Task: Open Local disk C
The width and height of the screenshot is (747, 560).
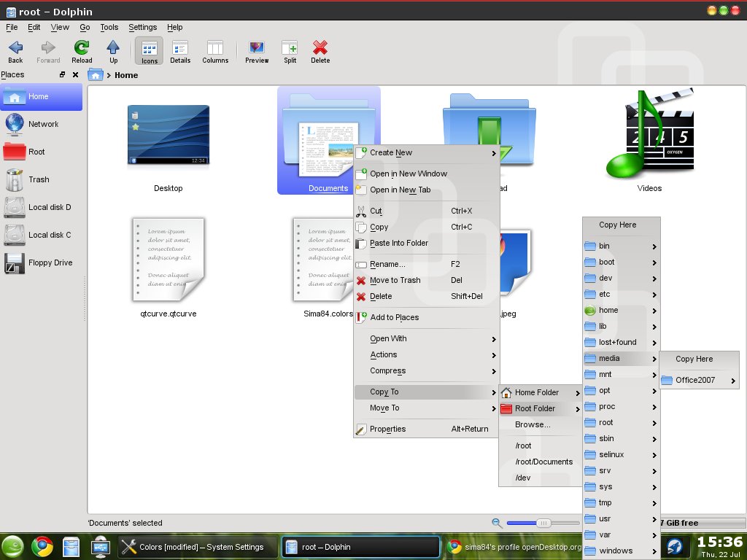Action: (42, 235)
